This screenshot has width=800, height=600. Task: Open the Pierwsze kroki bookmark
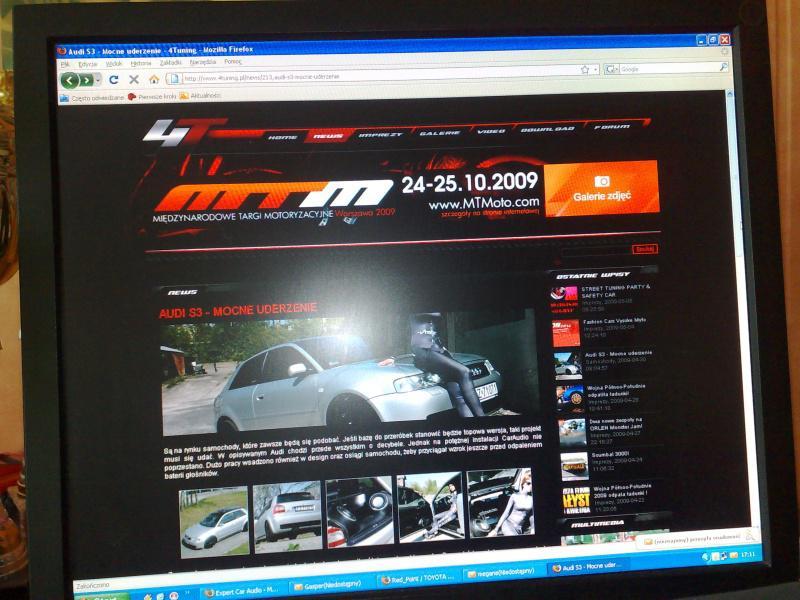point(153,97)
